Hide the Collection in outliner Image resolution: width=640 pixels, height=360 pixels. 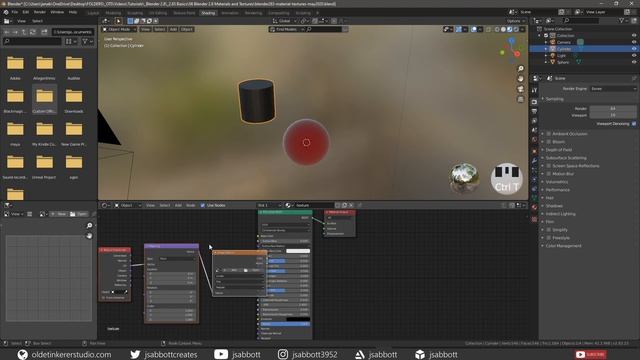(x=634, y=36)
